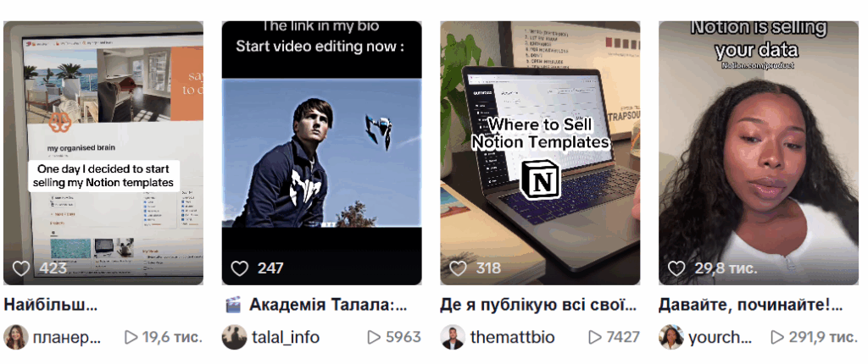Viewport: 868px width, 364px height.
Task: Open the thematthbio username link
Action: (512, 338)
